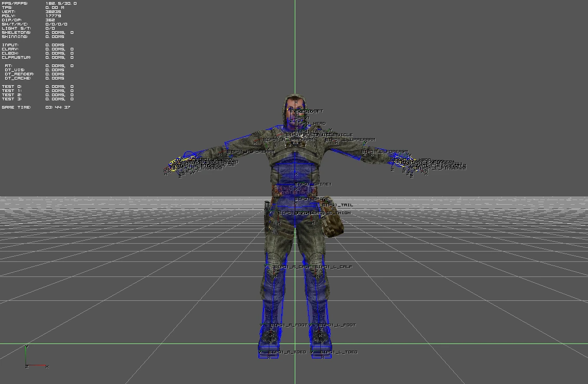Click the BIP01_TAIL bone marker
The height and width of the screenshot is (384, 588).
point(338,205)
